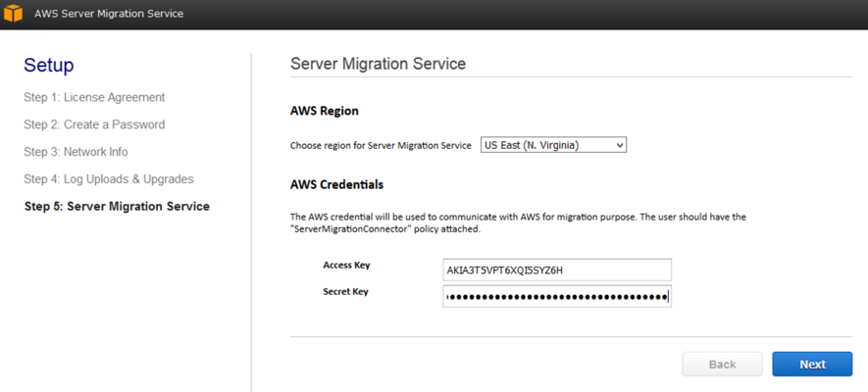Viewport: 868px width, 392px height.
Task: Click the 'Choose region for Server Migration Service' label
Action: coord(381,146)
